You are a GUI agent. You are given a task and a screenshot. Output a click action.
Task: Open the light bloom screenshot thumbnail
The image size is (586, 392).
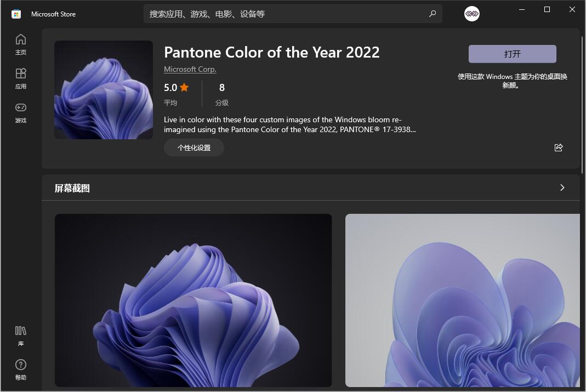click(x=463, y=300)
